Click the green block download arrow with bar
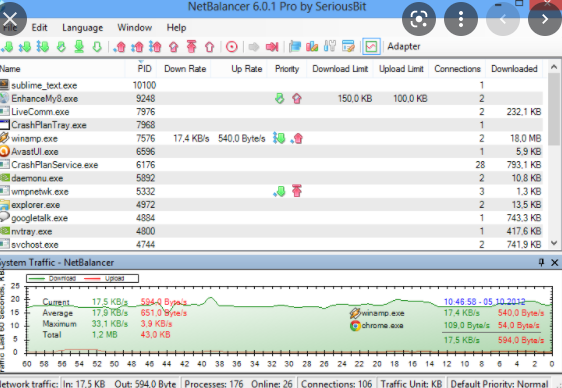This screenshot has height=388, width=562. pyautogui.click(x=79, y=47)
